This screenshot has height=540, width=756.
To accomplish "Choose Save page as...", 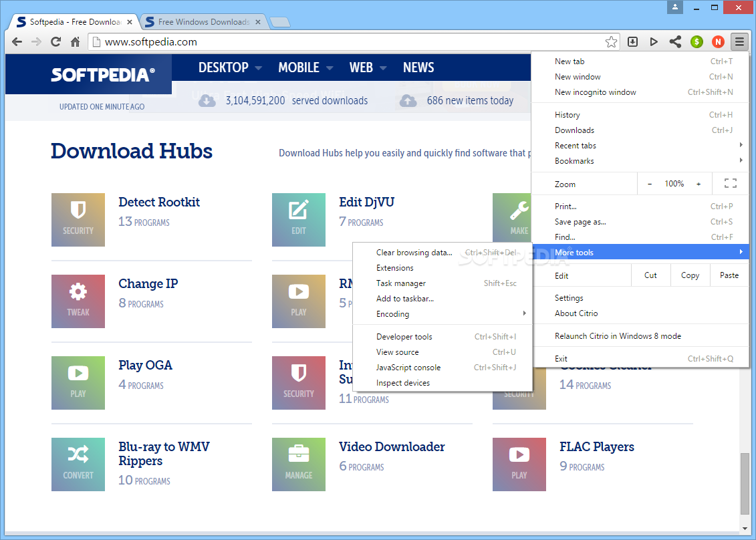I will coord(640,222).
